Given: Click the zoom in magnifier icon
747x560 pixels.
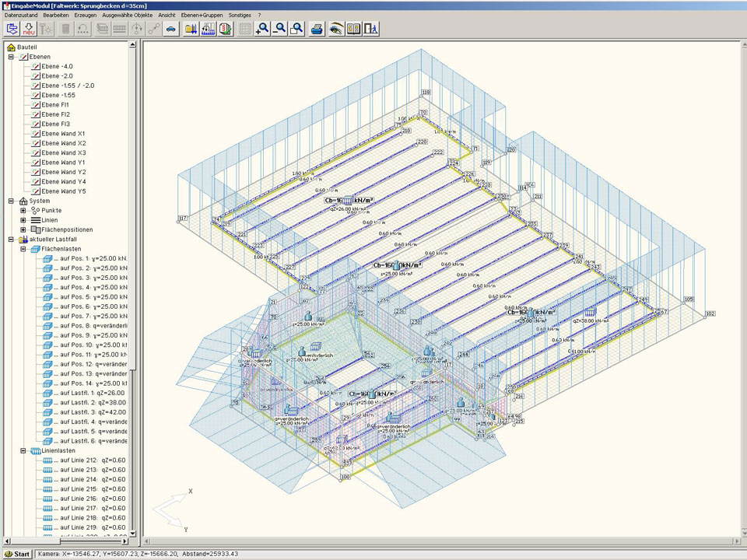Looking at the screenshot, I should click(x=262, y=29).
